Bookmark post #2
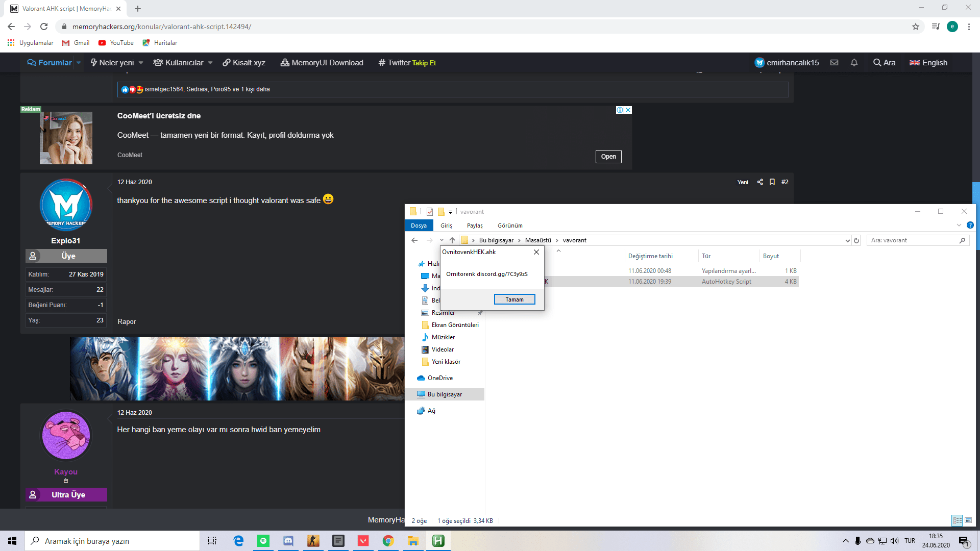 [x=772, y=182]
